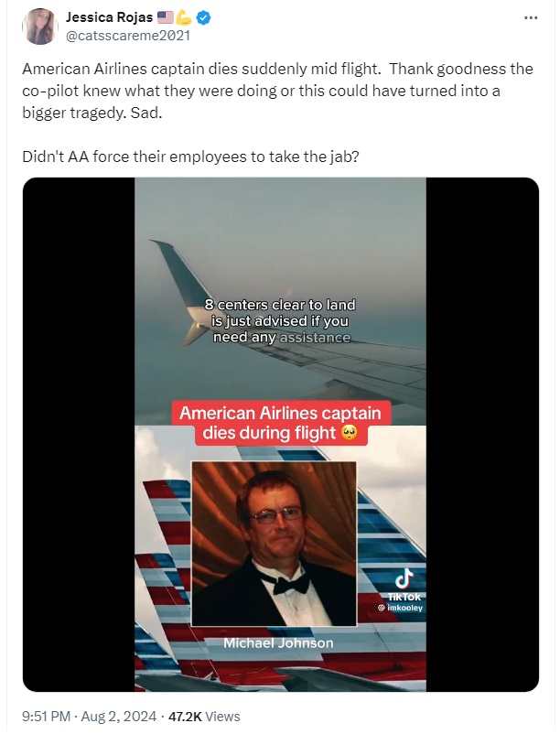Image resolution: width=560 pixels, height=734 pixels.
Task: Click the pleading face emoji in banner
Action: (x=350, y=433)
